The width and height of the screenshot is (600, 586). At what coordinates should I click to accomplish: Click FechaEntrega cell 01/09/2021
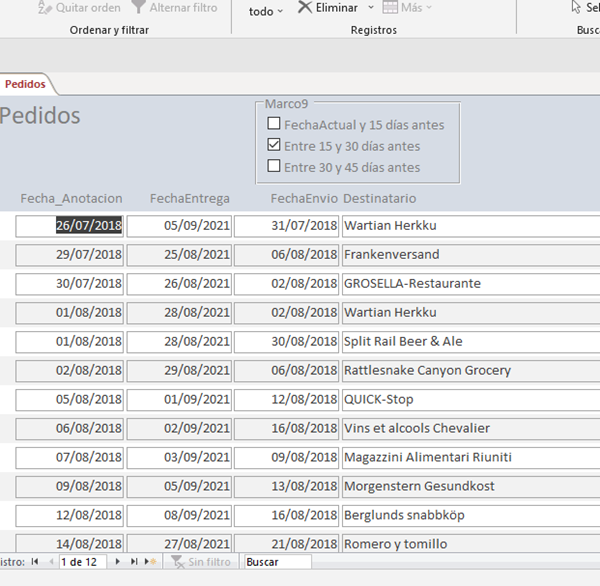click(179, 400)
